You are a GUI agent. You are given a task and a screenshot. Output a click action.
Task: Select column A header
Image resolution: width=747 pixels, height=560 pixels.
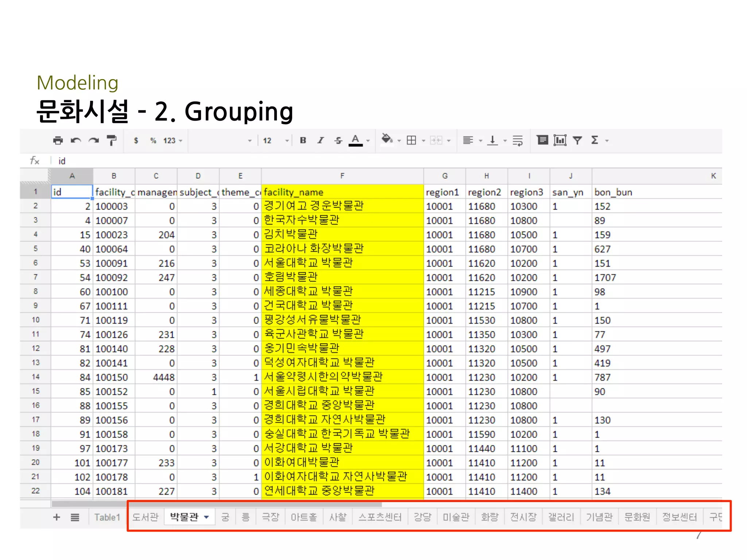(72, 176)
